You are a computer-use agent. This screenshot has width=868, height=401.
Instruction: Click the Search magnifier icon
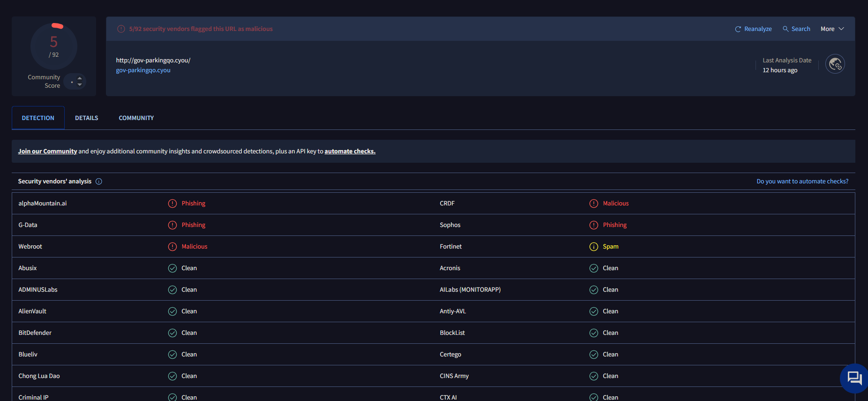click(x=786, y=29)
